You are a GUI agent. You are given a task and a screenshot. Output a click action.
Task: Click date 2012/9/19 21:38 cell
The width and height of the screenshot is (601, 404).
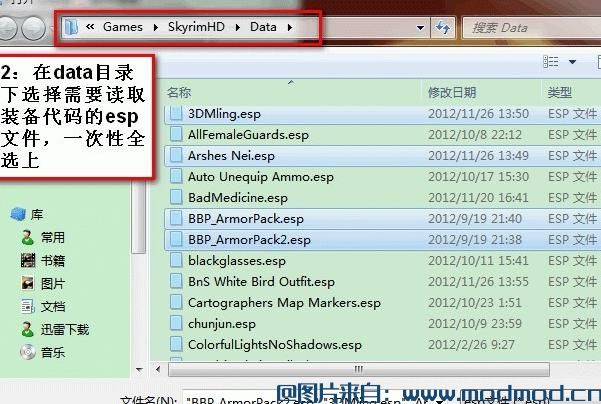(x=475, y=240)
